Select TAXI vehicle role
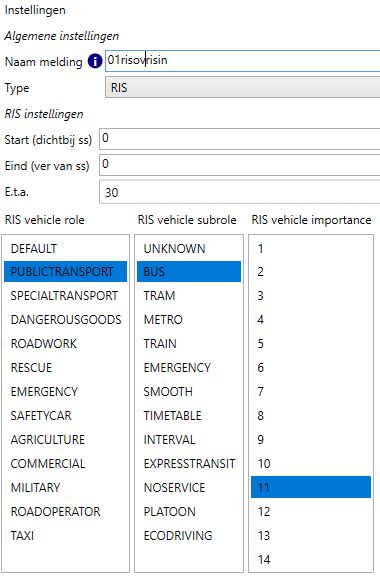This screenshot has height=579, width=380. (65, 536)
